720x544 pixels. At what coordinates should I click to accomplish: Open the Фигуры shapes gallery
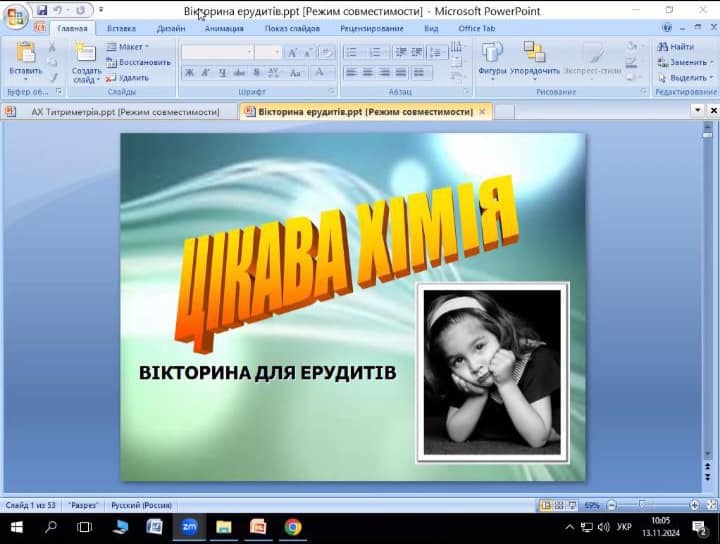click(492, 54)
